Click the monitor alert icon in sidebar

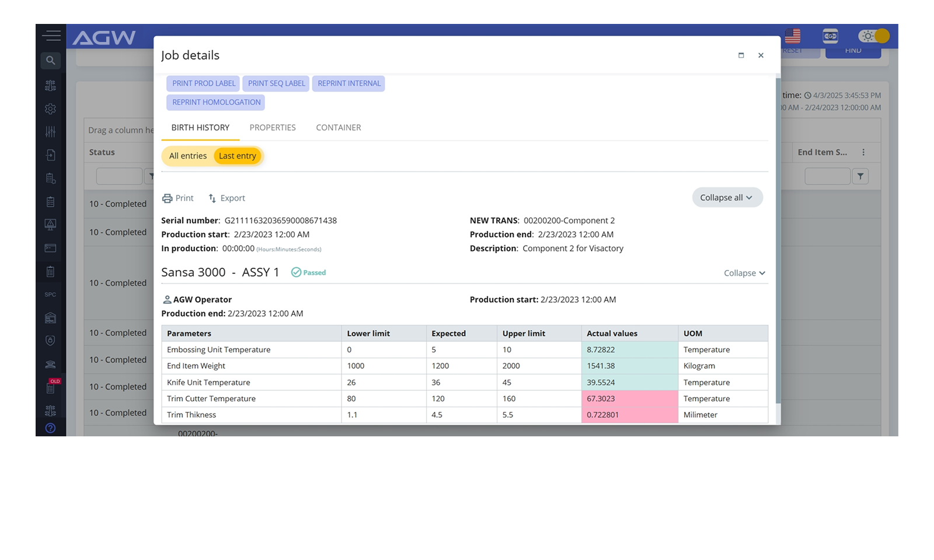[51, 225]
